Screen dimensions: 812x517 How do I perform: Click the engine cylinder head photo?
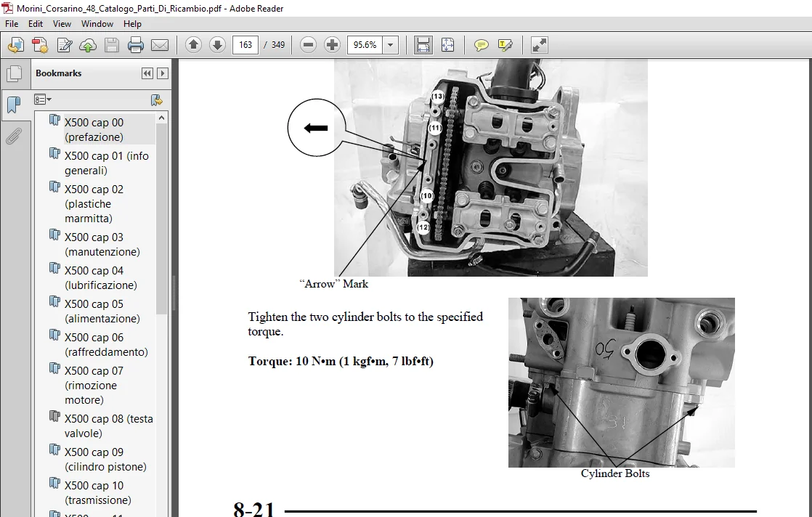point(490,168)
